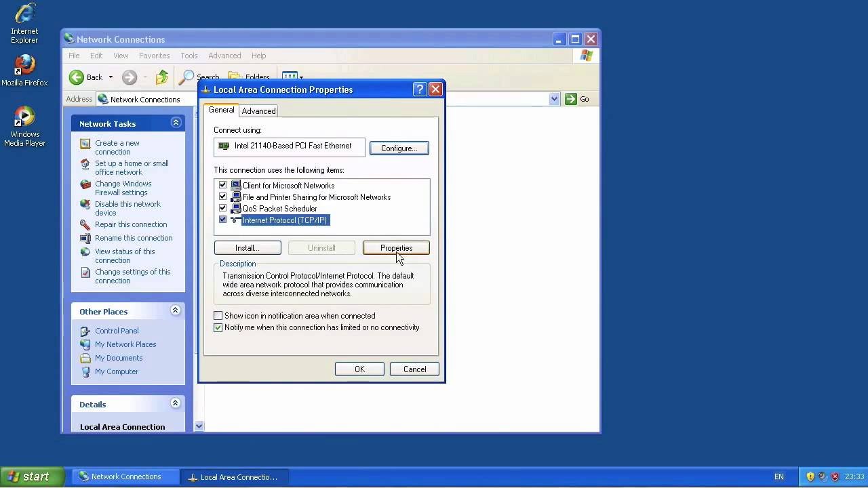Click the security shield tray icon
Image resolution: width=868 pixels, height=488 pixels.
(x=810, y=476)
